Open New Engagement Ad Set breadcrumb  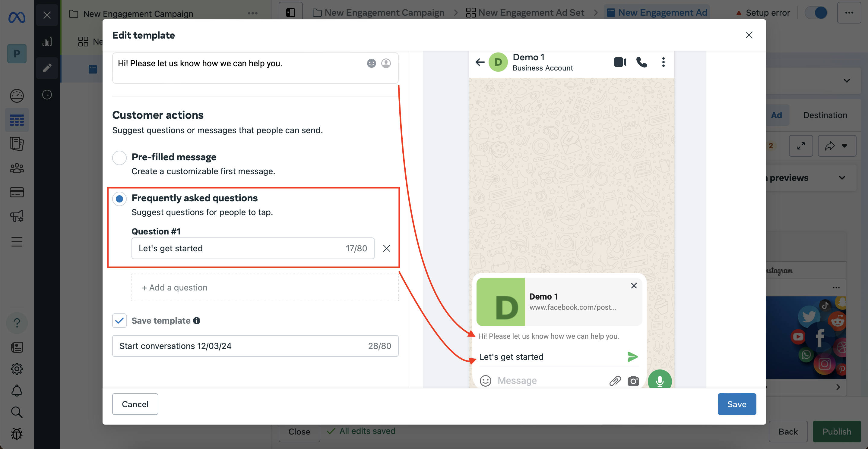pyautogui.click(x=525, y=13)
